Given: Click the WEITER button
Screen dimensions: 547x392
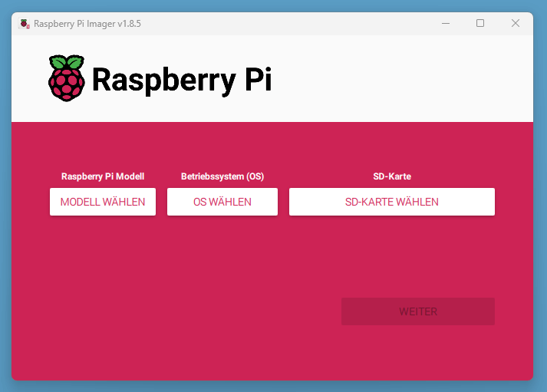Looking at the screenshot, I should pyautogui.click(x=418, y=311).
